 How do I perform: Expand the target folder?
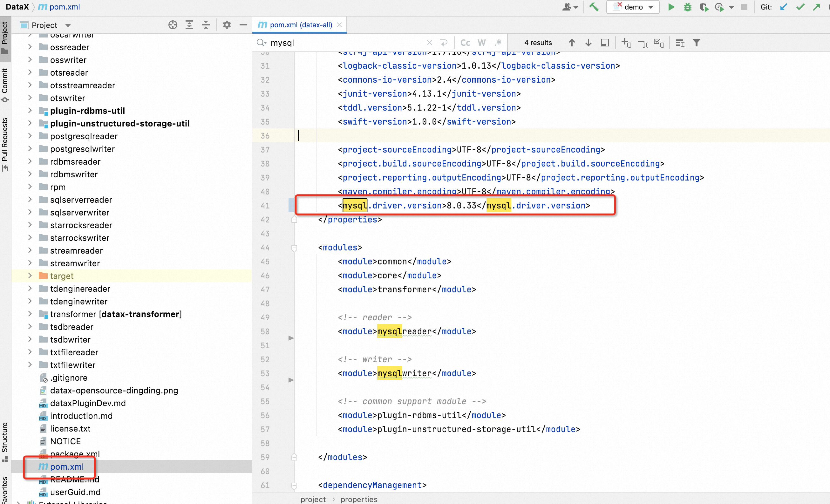[x=30, y=276]
